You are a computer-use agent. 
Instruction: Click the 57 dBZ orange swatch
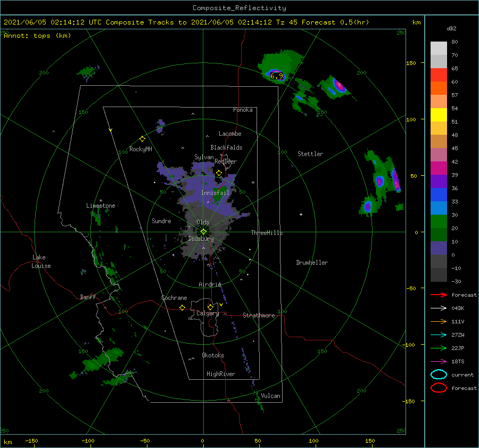click(x=439, y=88)
